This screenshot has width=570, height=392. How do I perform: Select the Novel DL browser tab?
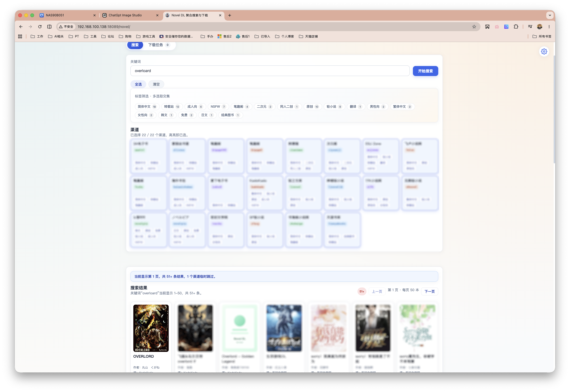point(194,15)
